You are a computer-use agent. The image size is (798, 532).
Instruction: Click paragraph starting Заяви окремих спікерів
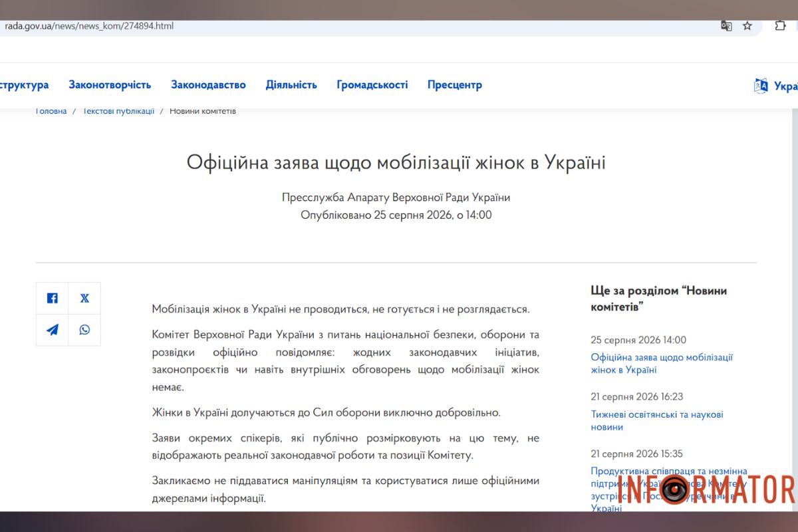(x=346, y=447)
